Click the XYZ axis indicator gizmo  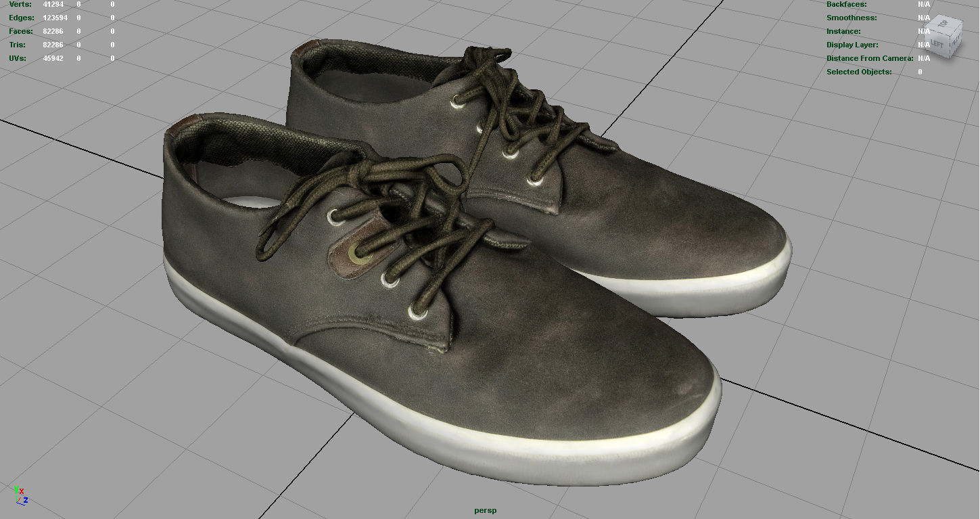coord(20,495)
